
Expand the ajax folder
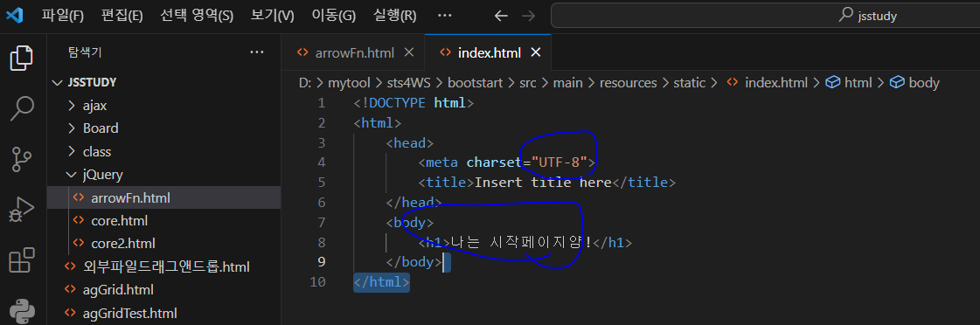click(163, 106)
